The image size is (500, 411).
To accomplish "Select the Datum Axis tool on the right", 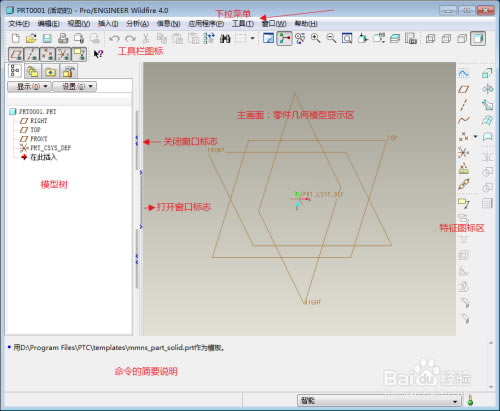I will 464,105.
